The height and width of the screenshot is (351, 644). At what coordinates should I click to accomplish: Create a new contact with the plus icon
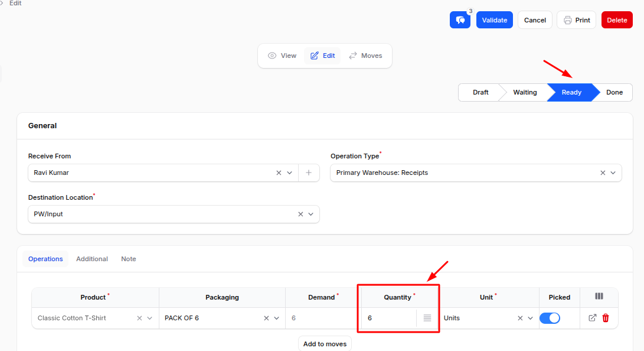coord(308,172)
